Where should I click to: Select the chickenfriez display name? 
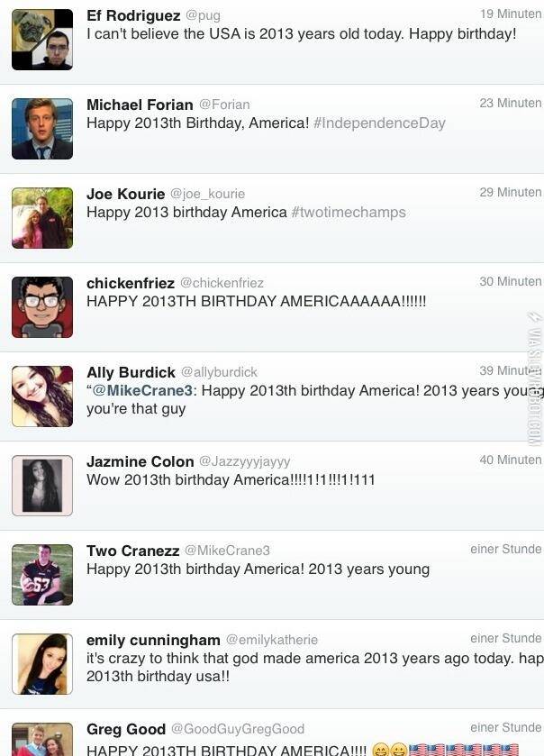point(131,283)
